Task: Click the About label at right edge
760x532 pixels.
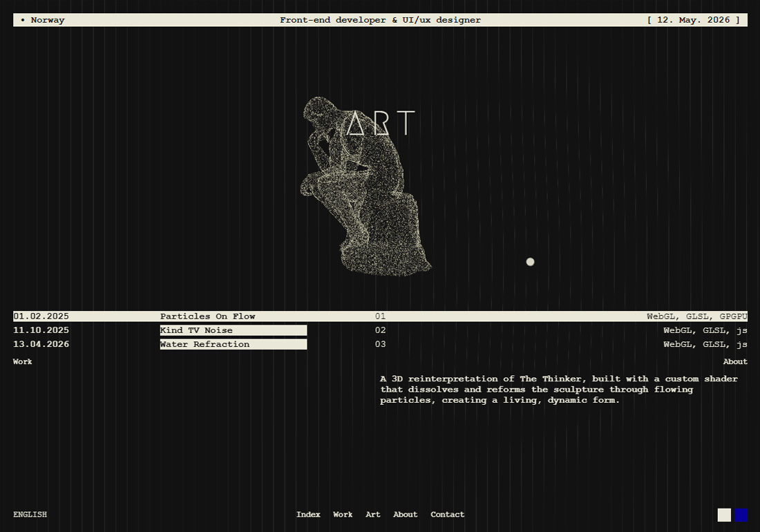Action: pos(735,361)
